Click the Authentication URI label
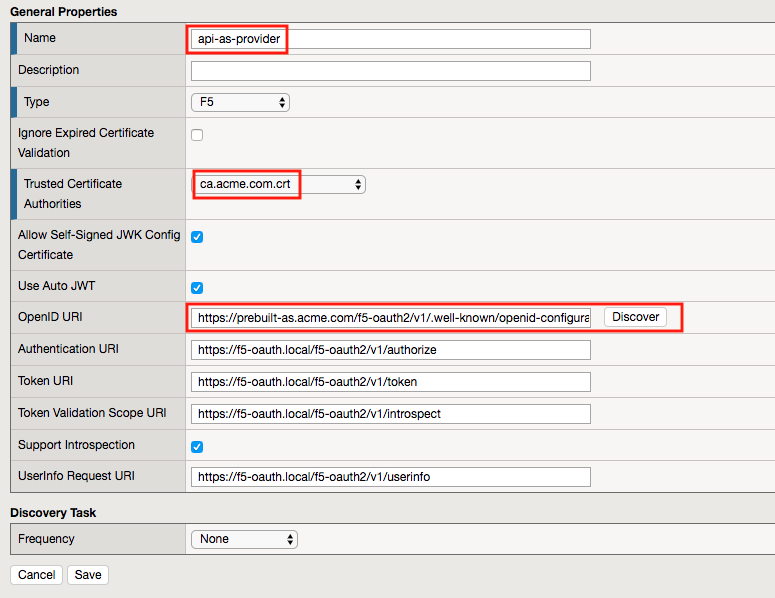 point(68,349)
